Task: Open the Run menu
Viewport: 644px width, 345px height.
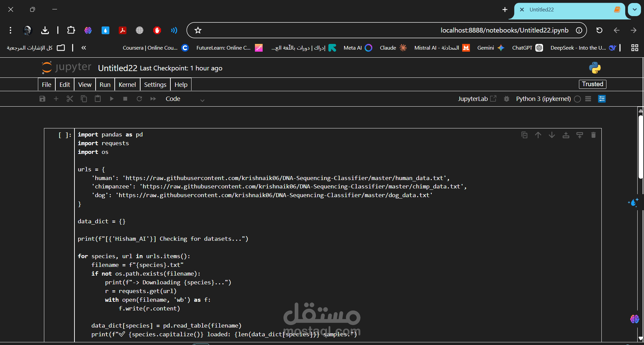Action: click(x=105, y=84)
